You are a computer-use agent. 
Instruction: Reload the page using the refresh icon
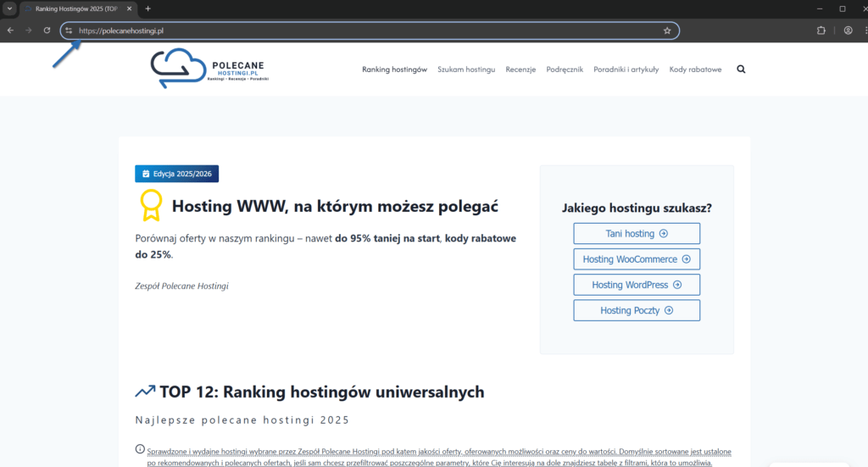pyautogui.click(x=47, y=31)
